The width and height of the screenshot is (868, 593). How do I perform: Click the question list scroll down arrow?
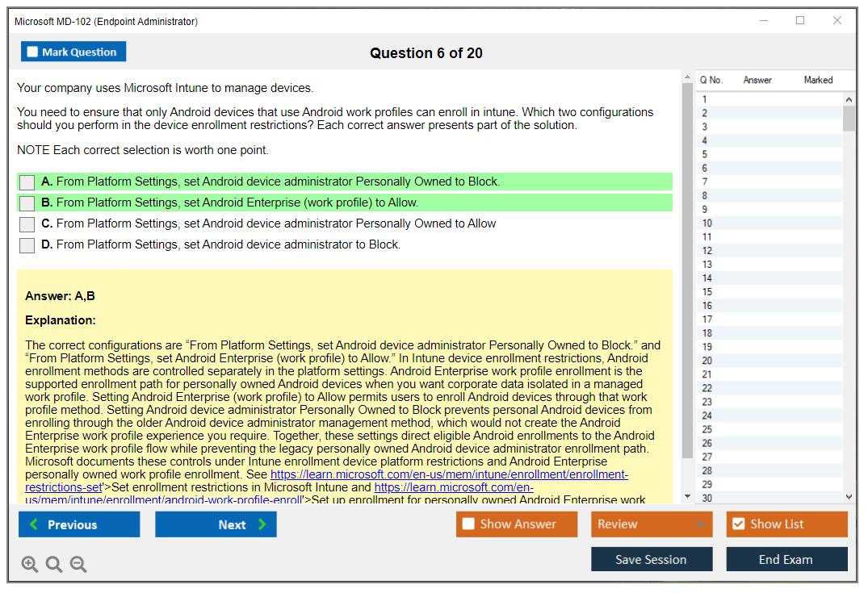849,497
